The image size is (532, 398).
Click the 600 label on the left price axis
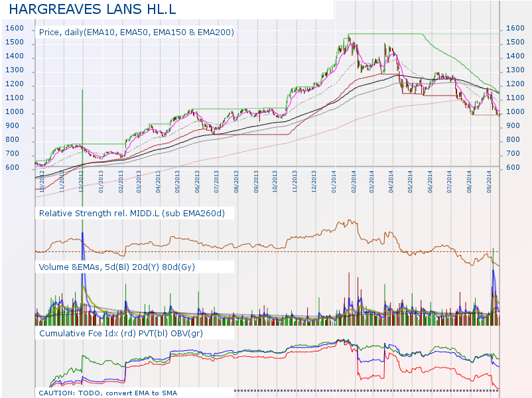(x=15, y=168)
